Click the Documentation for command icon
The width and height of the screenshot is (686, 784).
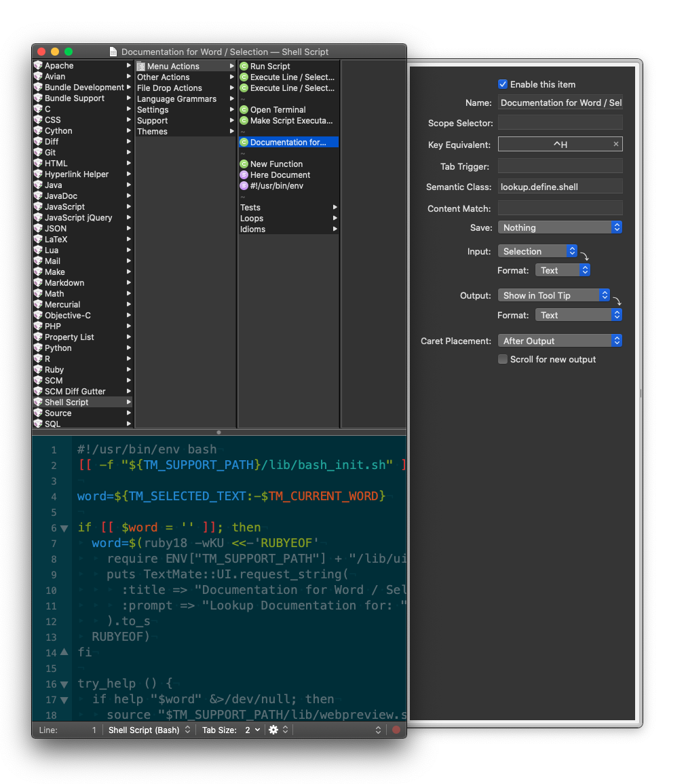coord(244,142)
